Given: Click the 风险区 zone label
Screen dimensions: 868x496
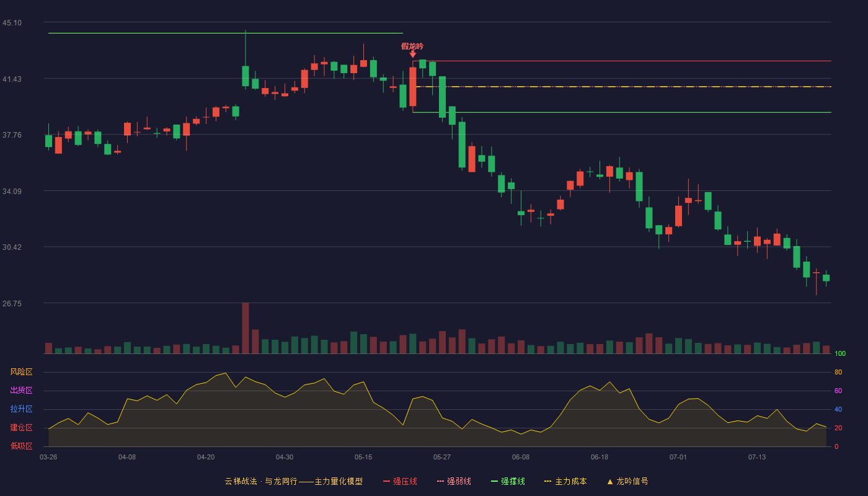Looking at the screenshot, I should (21, 372).
